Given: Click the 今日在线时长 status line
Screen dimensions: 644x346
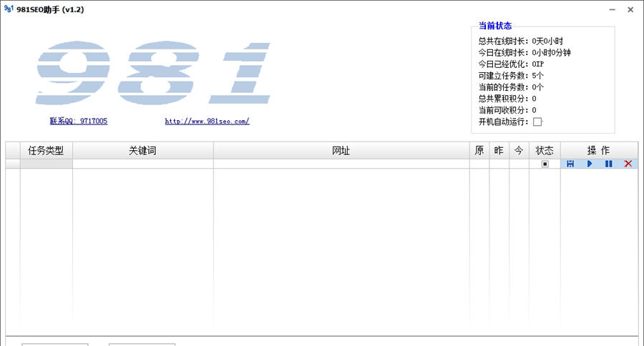Looking at the screenshot, I should point(525,52).
